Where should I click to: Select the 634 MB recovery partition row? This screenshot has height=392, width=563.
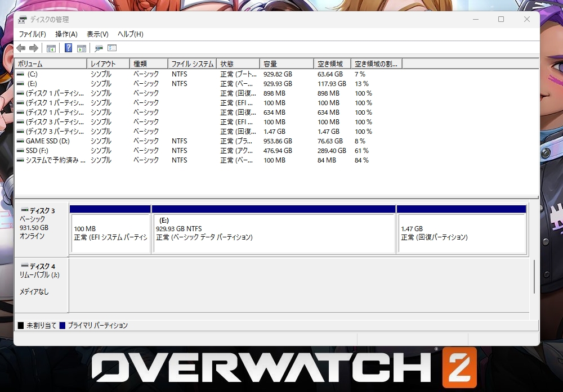(x=208, y=112)
